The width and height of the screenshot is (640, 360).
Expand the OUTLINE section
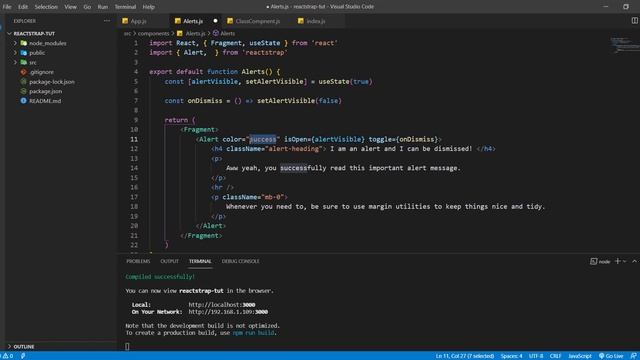[x=24, y=347]
